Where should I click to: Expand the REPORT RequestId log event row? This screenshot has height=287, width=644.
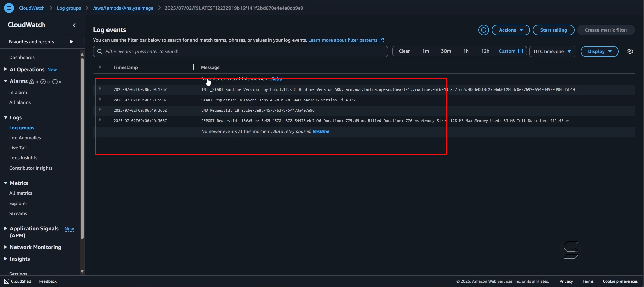click(100, 120)
